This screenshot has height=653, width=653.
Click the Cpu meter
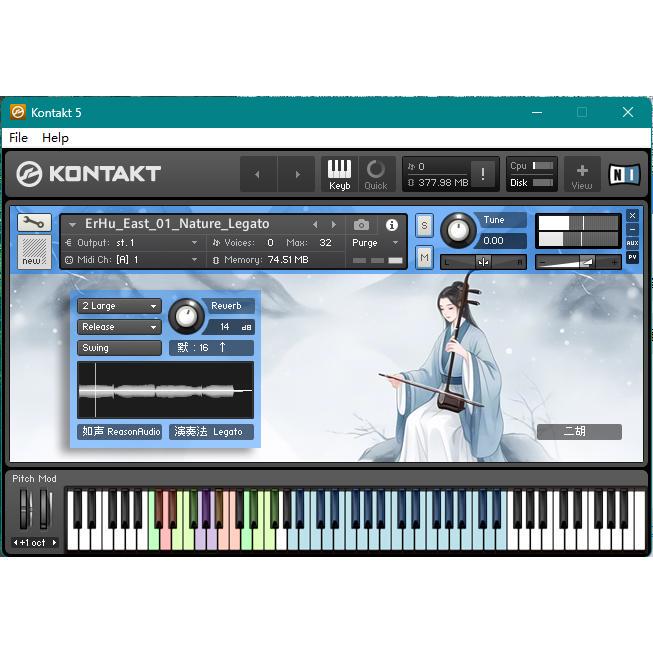pyautogui.click(x=532, y=166)
